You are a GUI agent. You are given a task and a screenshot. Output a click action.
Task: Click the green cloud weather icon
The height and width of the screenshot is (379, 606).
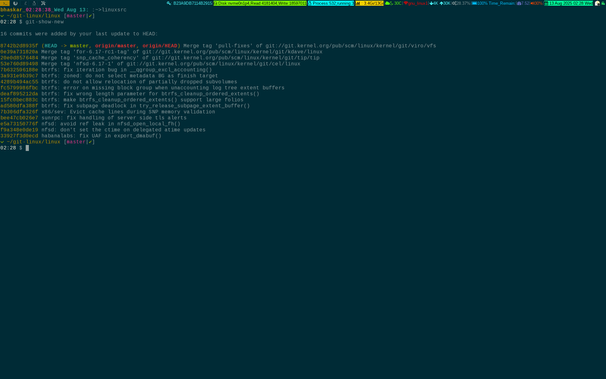pos(388,3)
